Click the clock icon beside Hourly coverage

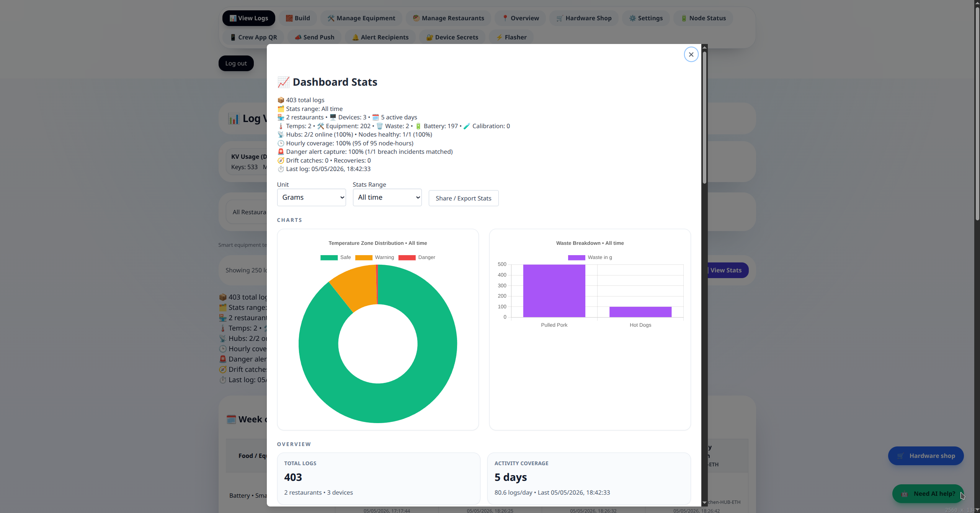pyautogui.click(x=281, y=143)
